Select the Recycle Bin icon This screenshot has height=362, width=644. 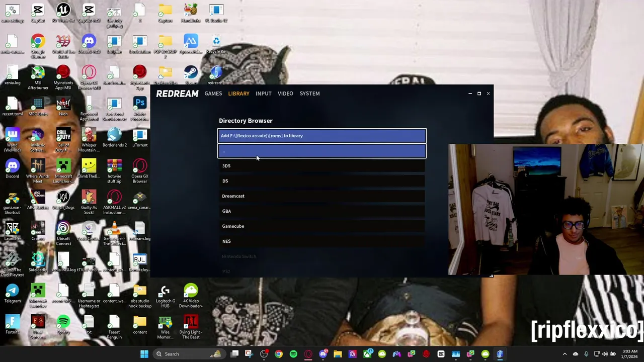[216, 45]
